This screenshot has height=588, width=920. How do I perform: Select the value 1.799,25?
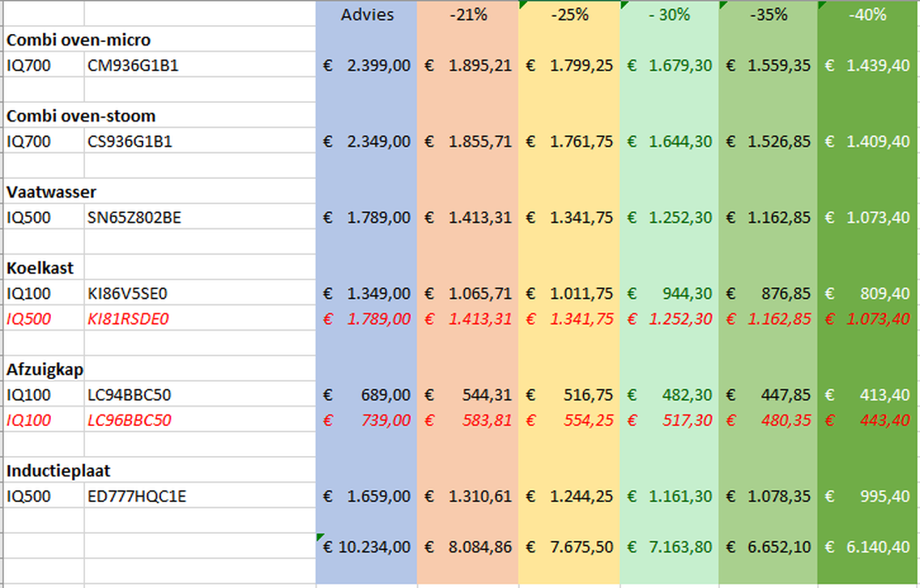(569, 65)
